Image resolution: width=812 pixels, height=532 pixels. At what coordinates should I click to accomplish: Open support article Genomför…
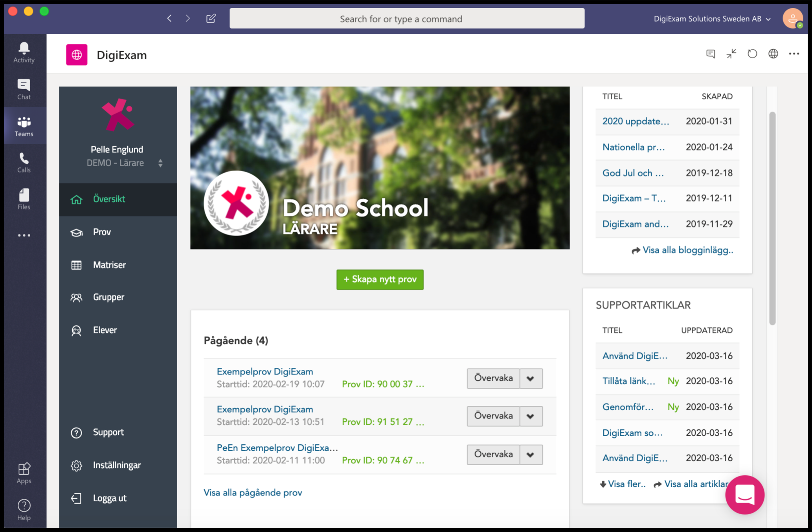pyautogui.click(x=628, y=407)
